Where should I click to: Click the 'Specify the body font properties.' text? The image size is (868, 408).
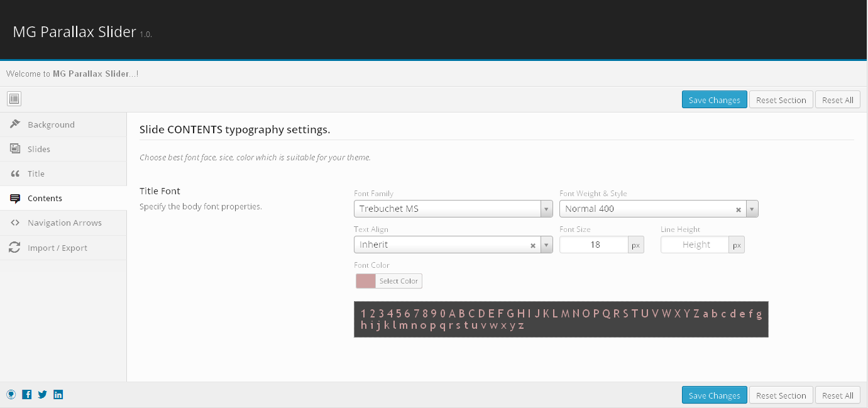[201, 206]
